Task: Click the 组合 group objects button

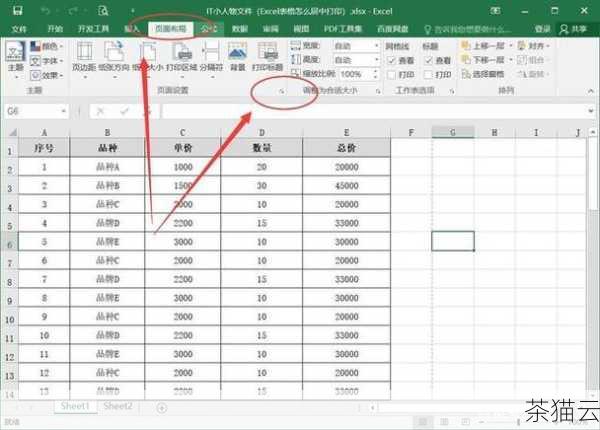Action: [x=531, y=60]
